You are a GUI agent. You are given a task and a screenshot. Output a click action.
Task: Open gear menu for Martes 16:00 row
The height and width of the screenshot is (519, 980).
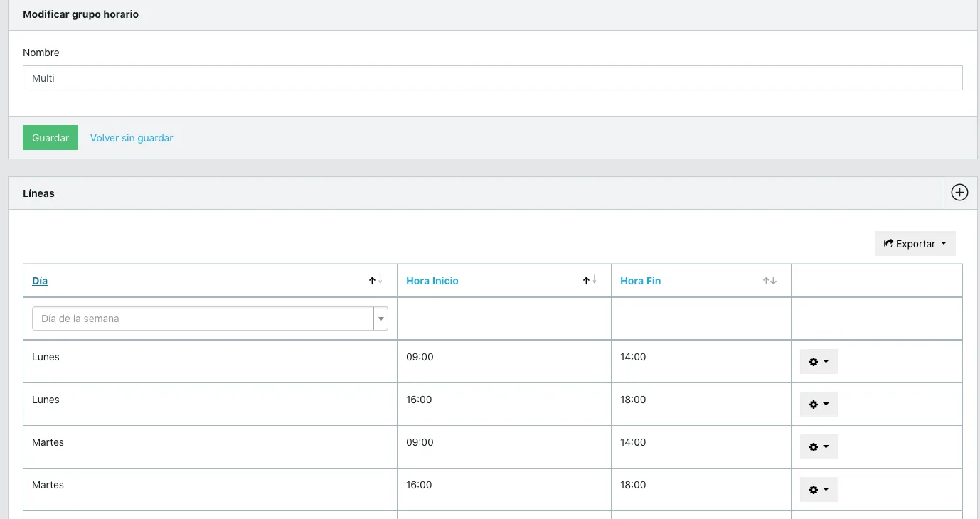point(819,489)
